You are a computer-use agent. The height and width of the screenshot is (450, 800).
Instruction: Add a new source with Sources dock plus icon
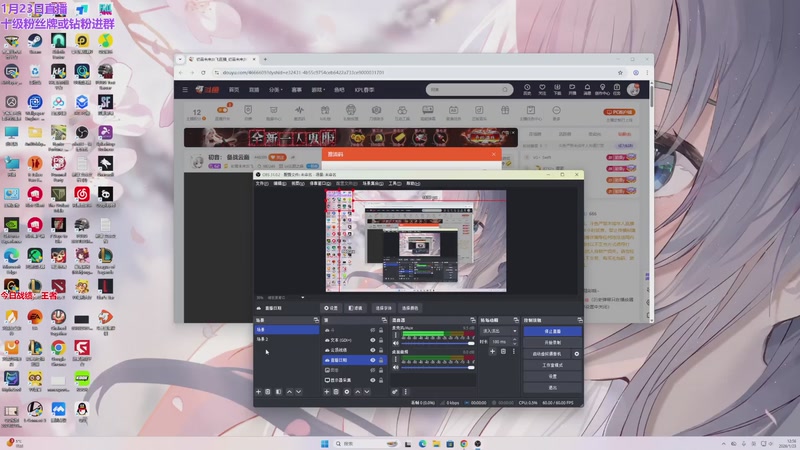click(x=327, y=392)
